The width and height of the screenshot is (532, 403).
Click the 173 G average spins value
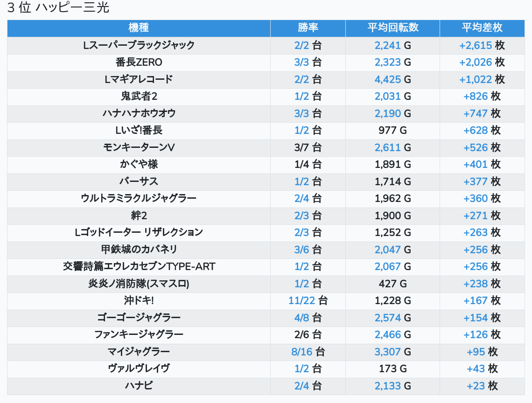[x=392, y=369]
